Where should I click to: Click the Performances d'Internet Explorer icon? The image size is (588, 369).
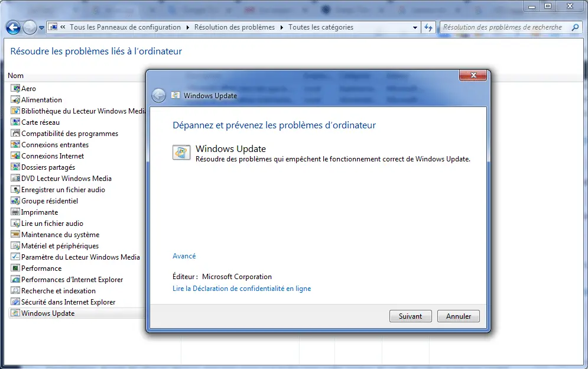pos(15,280)
